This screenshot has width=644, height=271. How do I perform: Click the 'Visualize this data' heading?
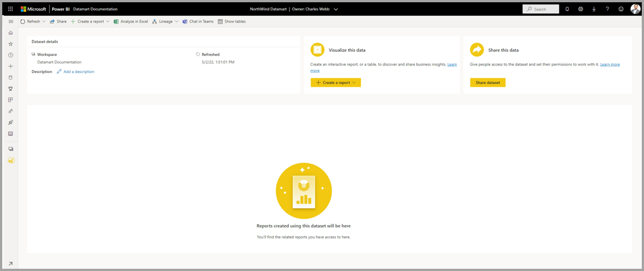coord(347,50)
